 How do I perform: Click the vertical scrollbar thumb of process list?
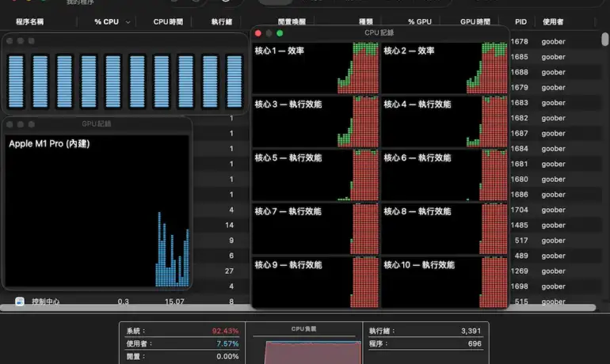(605, 40)
